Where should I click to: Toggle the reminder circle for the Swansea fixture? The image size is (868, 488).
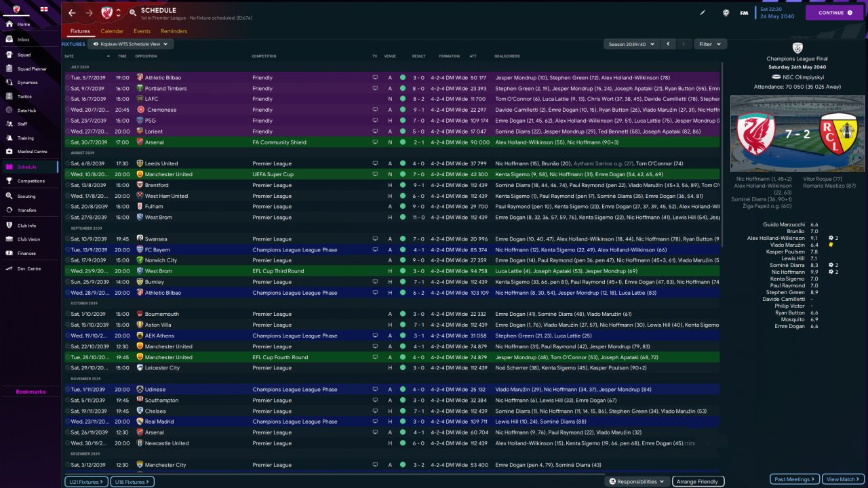[67, 239]
